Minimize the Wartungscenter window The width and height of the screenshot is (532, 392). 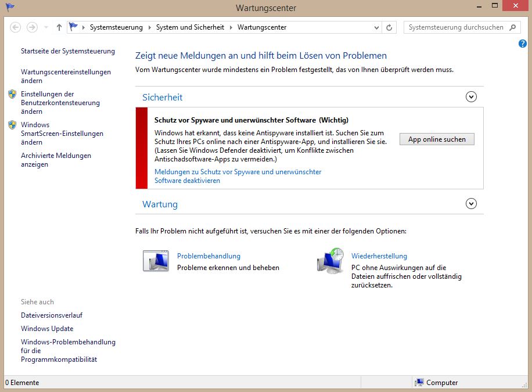pos(479,6)
